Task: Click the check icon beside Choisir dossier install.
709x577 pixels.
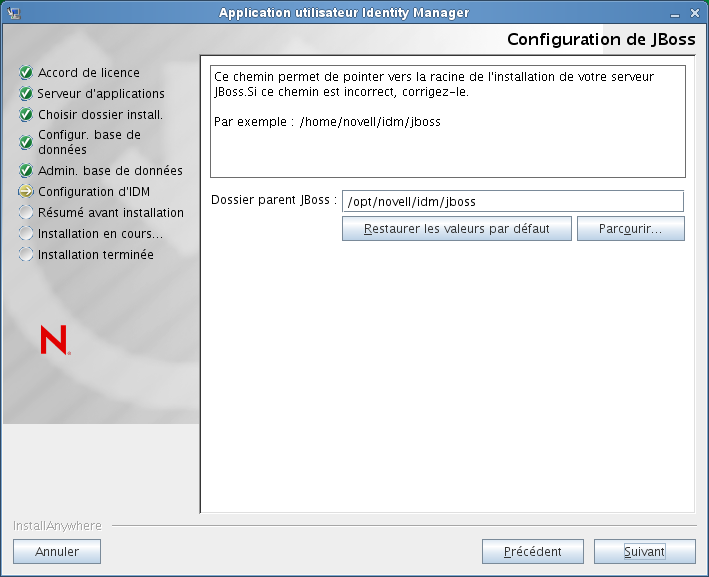Action: (26, 115)
